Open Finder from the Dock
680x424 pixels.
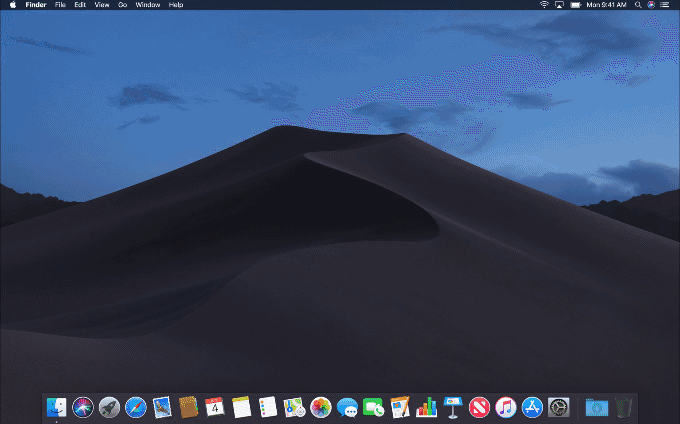pos(56,408)
